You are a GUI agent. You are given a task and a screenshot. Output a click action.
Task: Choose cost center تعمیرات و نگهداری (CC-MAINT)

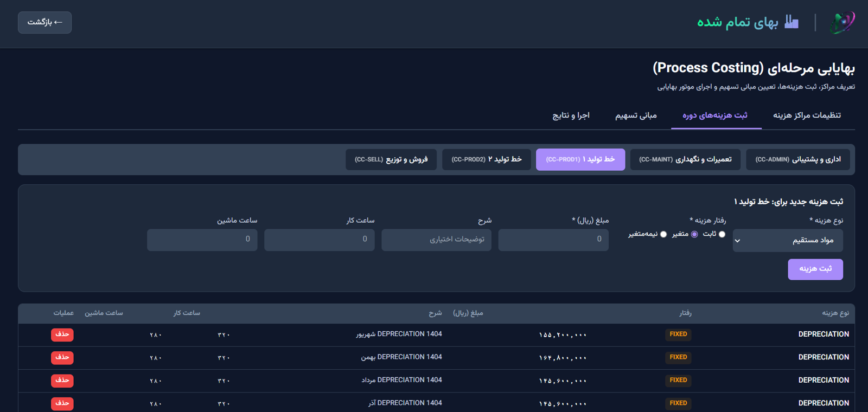685,159
